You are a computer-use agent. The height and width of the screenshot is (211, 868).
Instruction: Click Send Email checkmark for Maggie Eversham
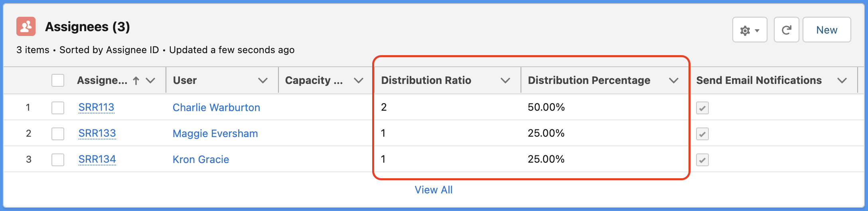[702, 134]
